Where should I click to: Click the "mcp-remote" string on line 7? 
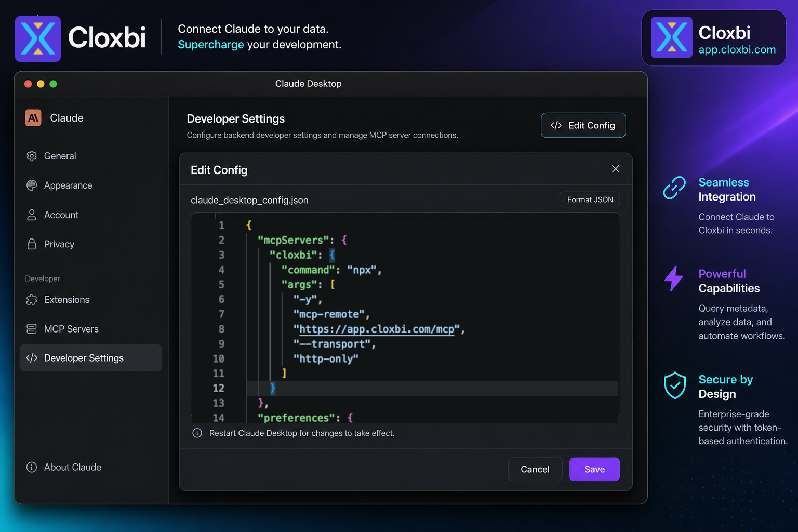tap(329, 314)
